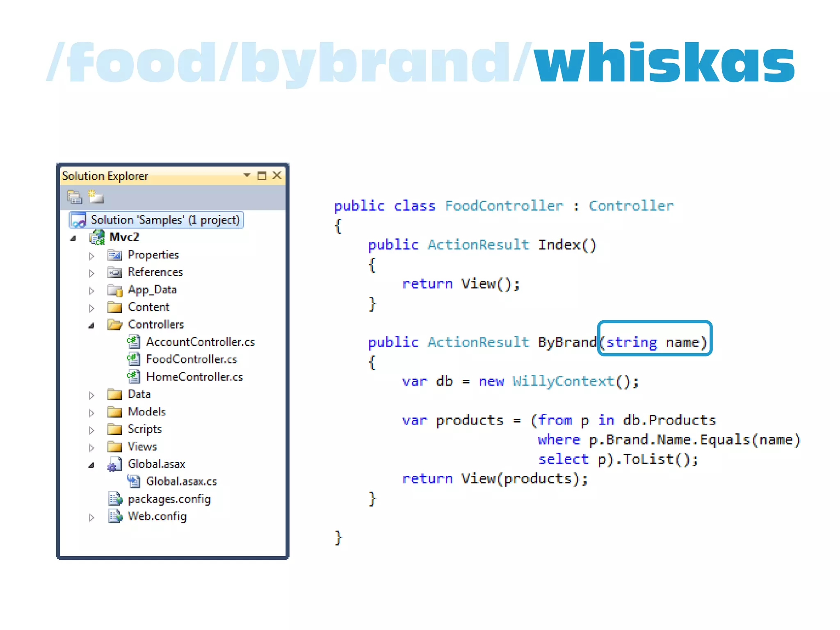
Task: Open the Solution Explorer window position dropdown
Action: [247, 176]
